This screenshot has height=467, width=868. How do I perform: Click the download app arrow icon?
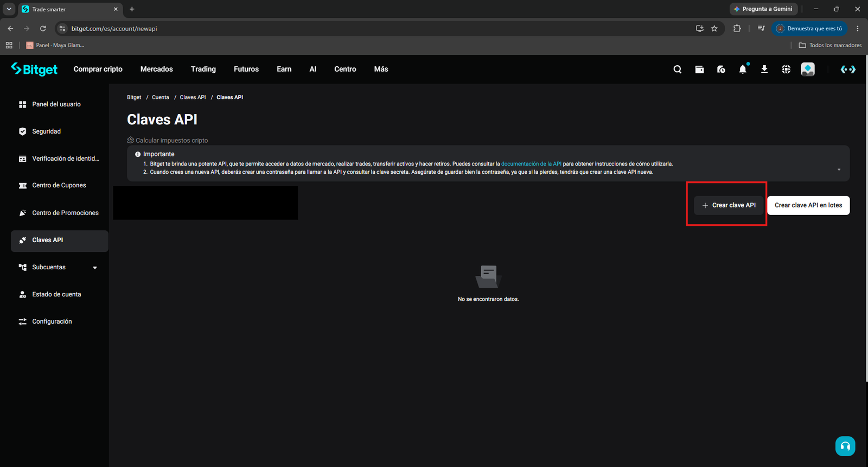coord(764,70)
